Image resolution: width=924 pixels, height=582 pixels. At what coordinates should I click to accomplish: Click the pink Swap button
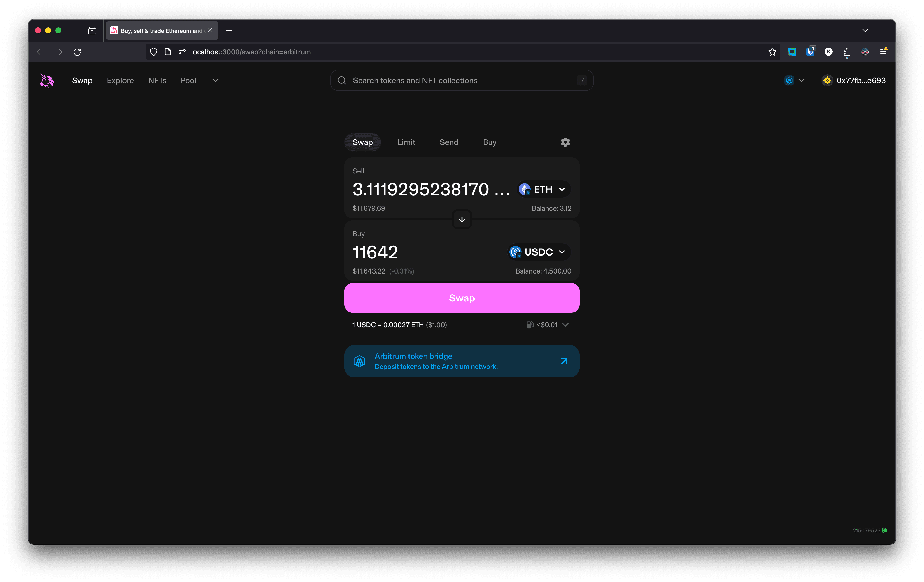462,298
